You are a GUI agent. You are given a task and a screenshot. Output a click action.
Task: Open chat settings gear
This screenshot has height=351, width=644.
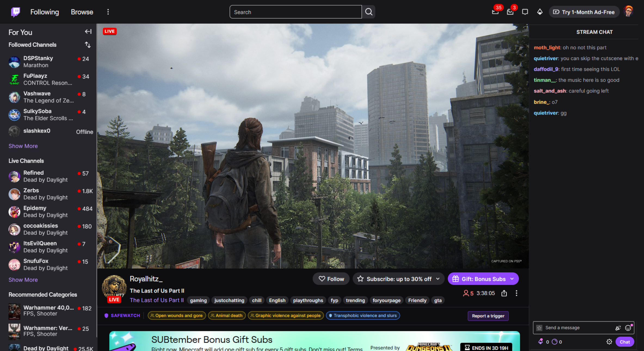point(609,342)
